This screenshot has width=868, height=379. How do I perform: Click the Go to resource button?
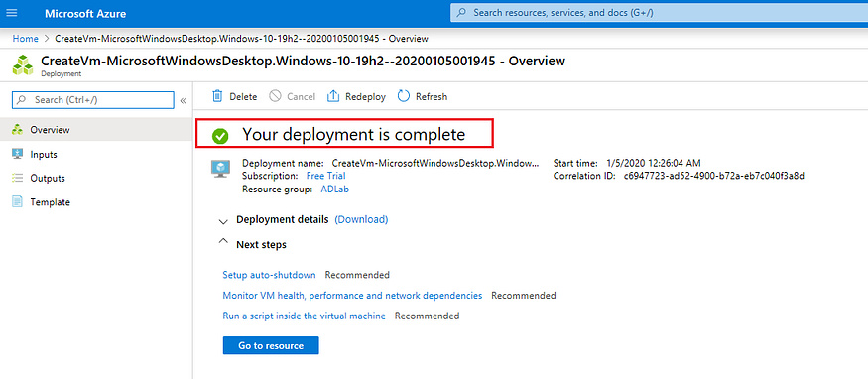pyautogui.click(x=271, y=346)
